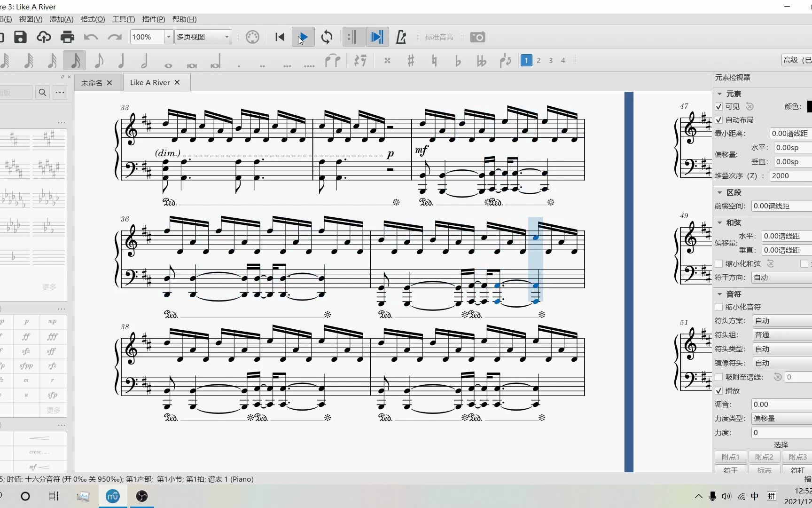812x508 pixels.
Task: Open Task View on the taskbar
Action: pos(54,496)
